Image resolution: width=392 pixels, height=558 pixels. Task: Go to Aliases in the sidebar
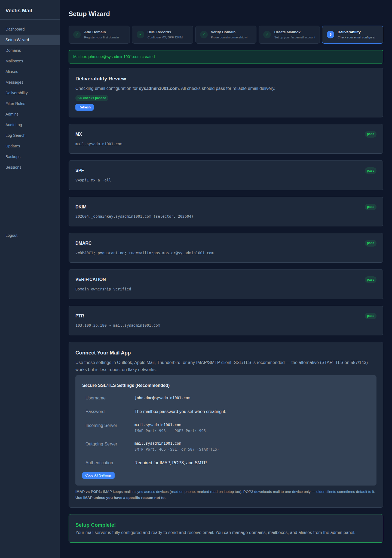30,72
